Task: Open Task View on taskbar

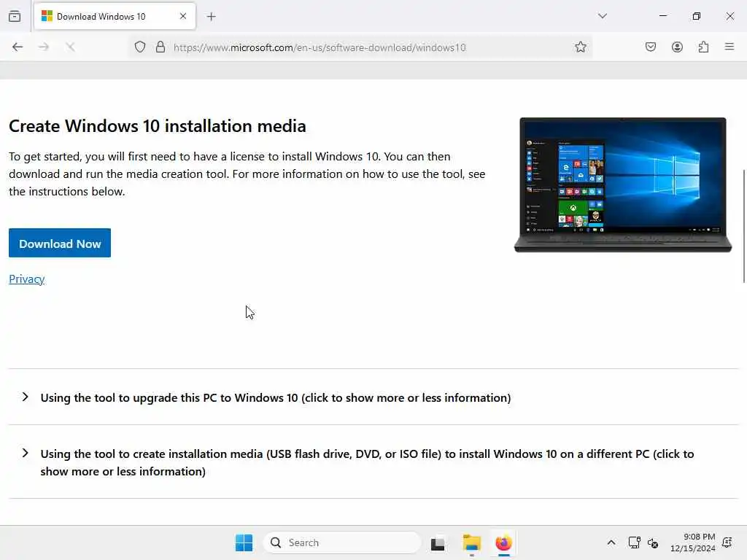Action: (x=438, y=542)
